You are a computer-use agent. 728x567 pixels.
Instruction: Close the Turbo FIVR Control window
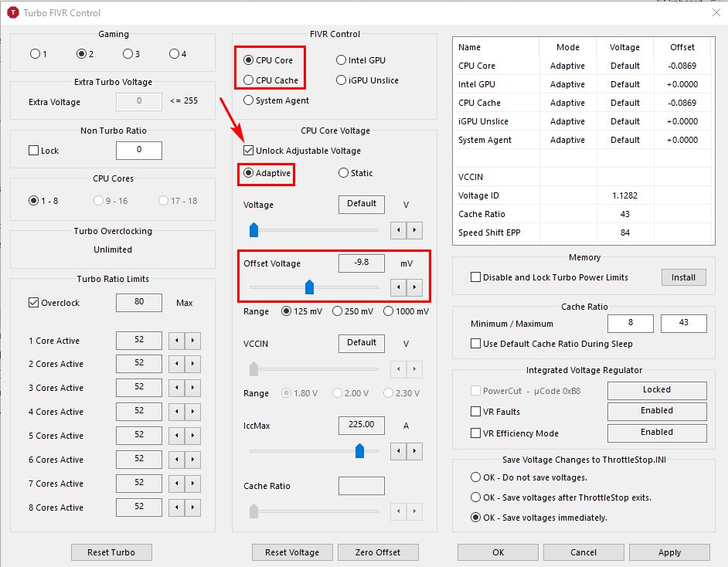716,12
